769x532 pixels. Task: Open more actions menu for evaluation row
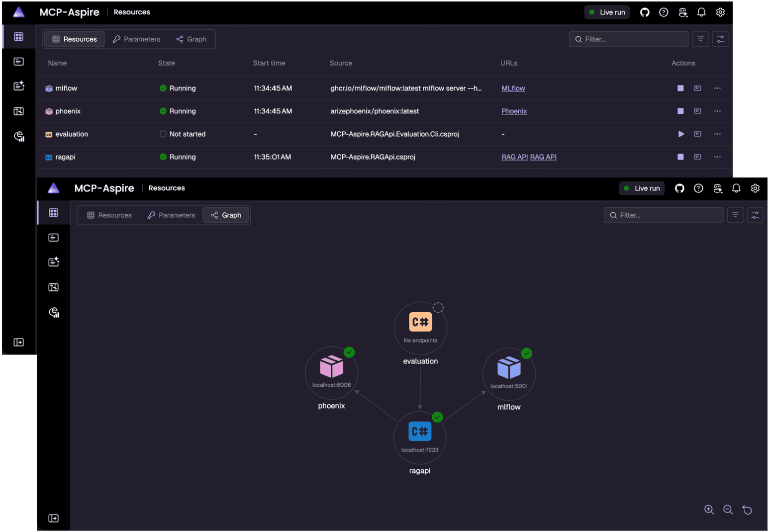point(717,134)
